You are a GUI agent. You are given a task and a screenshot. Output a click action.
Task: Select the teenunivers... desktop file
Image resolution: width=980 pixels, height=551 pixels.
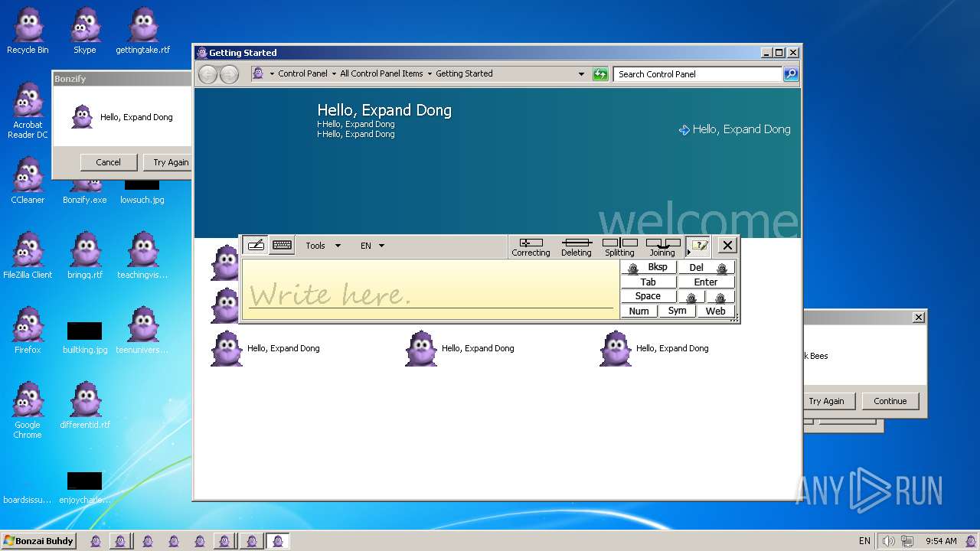[143, 331]
